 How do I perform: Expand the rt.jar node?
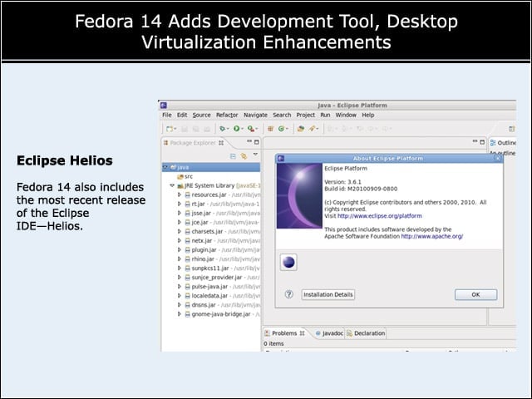click(180, 204)
